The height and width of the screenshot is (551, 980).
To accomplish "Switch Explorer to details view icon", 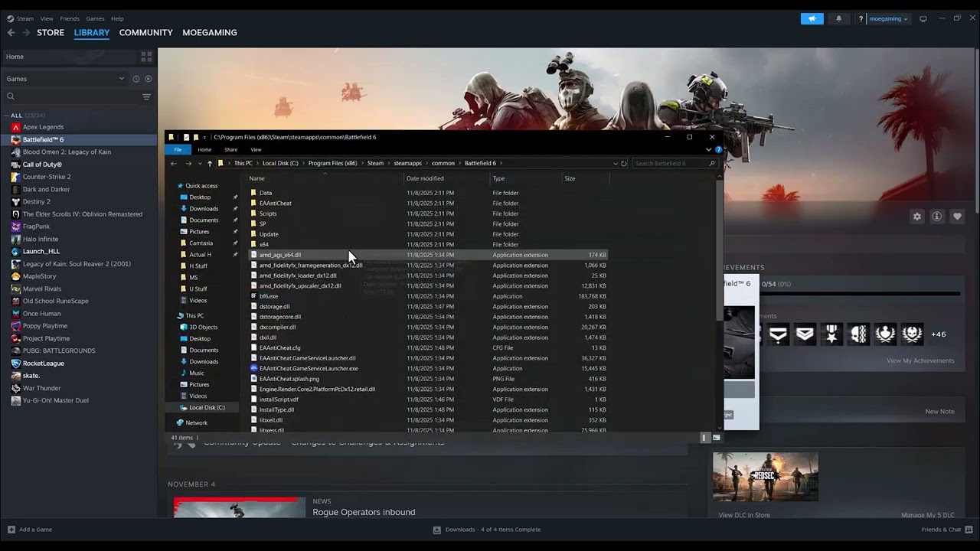I will (704, 438).
